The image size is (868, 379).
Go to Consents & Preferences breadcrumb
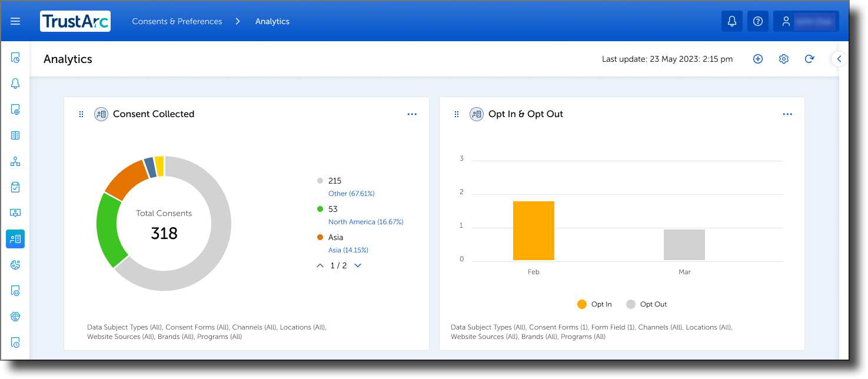[177, 21]
